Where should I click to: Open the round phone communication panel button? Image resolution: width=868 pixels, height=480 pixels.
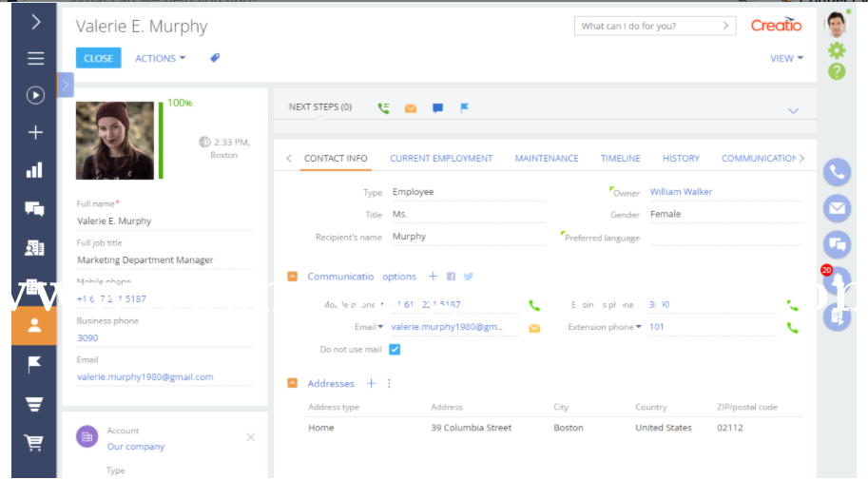(837, 173)
